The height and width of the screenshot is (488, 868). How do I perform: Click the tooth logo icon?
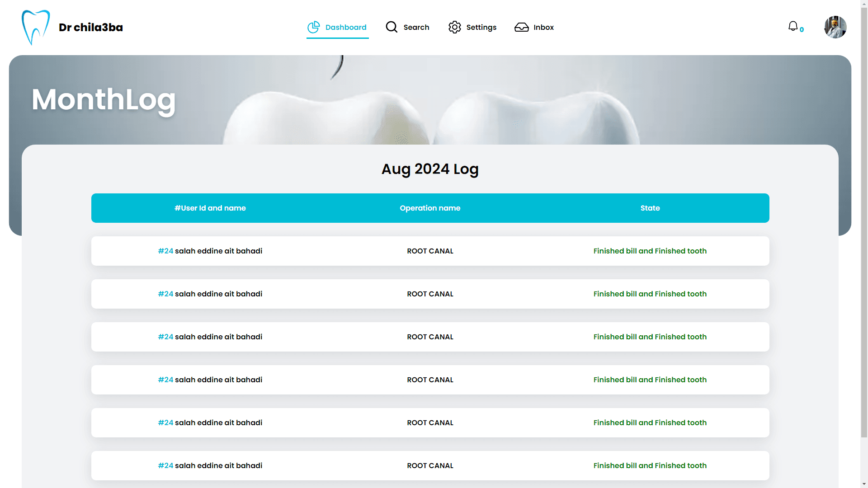(x=36, y=27)
